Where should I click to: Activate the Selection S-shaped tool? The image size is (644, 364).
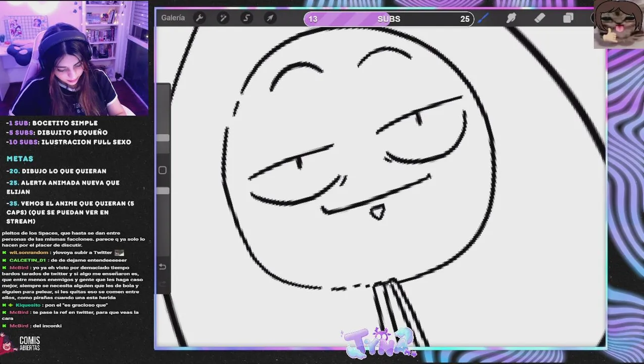[246, 18]
